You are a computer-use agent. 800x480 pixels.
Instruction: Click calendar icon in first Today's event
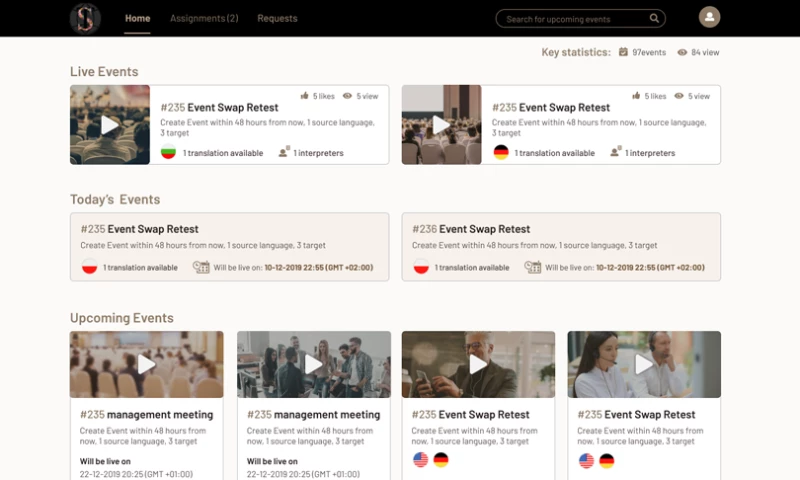[x=201, y=267]
